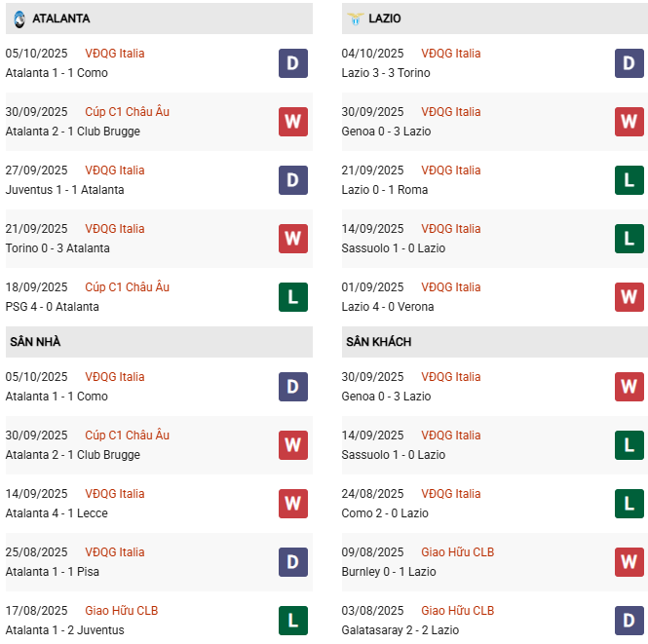Open the Giao Hữu CLB link dated 17/08/2025
The image size is (648, 644).
[121, 611]
